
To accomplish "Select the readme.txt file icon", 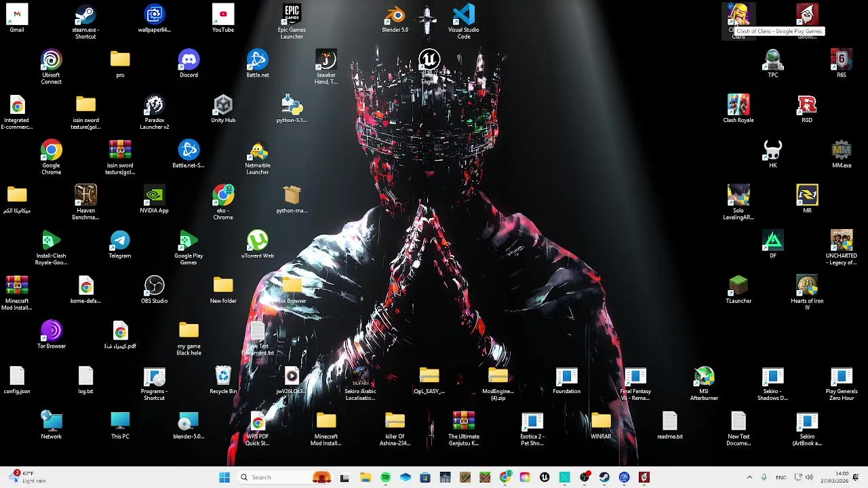I will pyautogui.click(x=670, y=426).
